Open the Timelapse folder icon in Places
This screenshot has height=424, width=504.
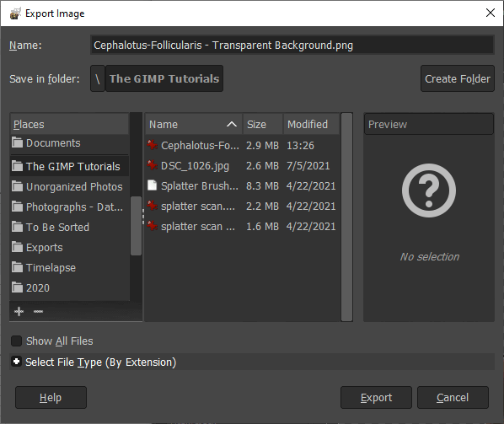[x=18, y=267]
